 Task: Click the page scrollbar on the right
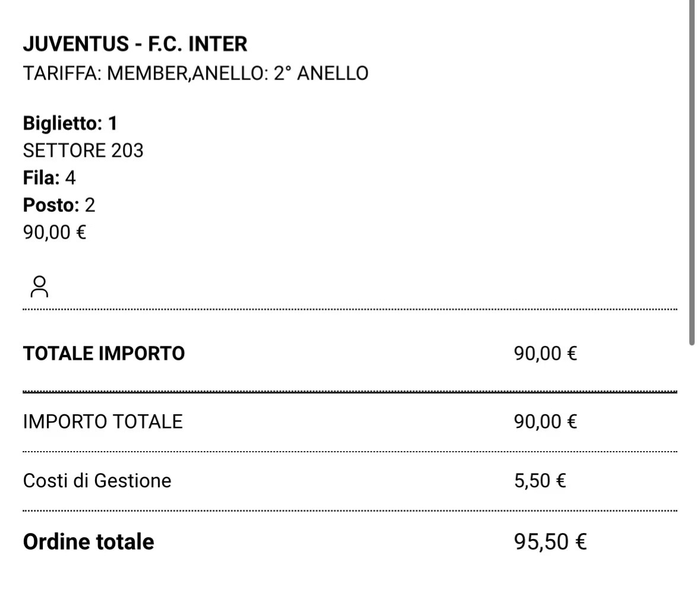(692, 172)
